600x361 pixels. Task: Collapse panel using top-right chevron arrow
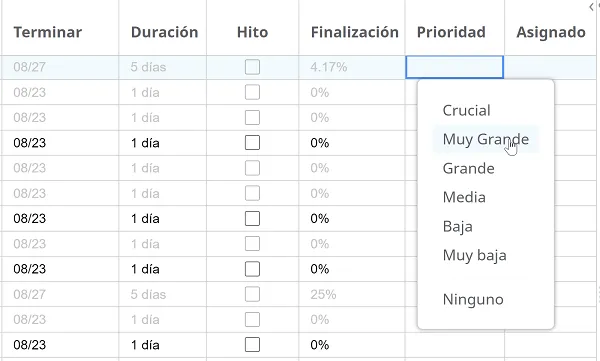coord(591,7)
